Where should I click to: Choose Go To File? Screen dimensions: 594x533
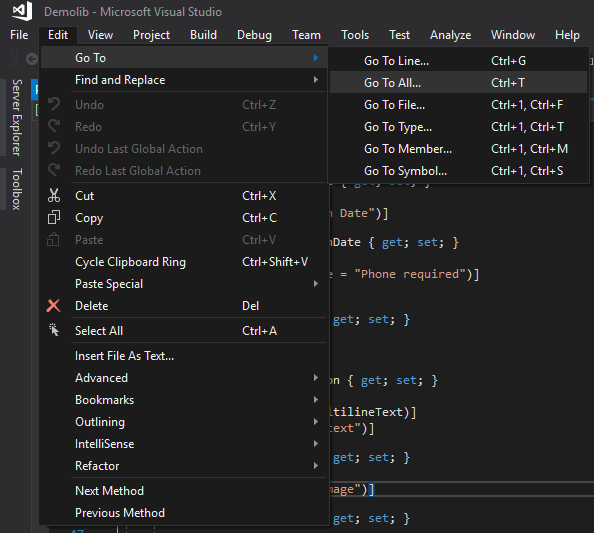coord(458,105)
